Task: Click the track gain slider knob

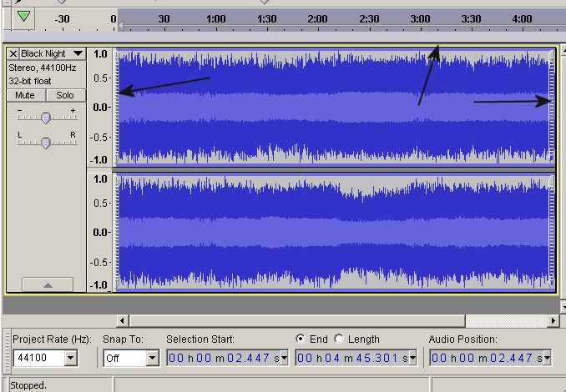Action: click(x=46, y=118)
